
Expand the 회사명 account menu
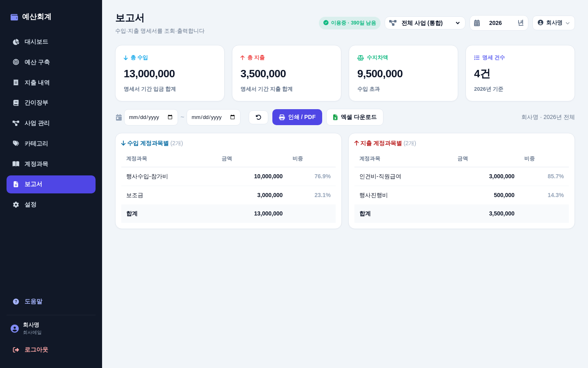click(554, 23)
